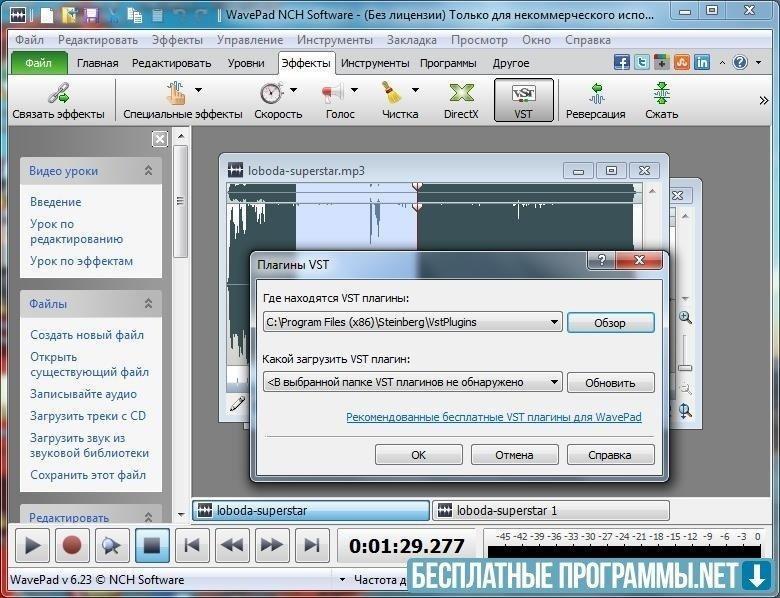Image resolution: width=780 pixels, height=598 pixels.
Task: Open the Speed clock icon
Action: point(272,93)
